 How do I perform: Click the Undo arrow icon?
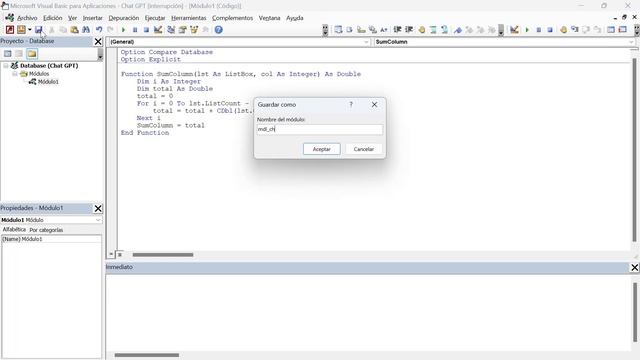coord(99,30)
